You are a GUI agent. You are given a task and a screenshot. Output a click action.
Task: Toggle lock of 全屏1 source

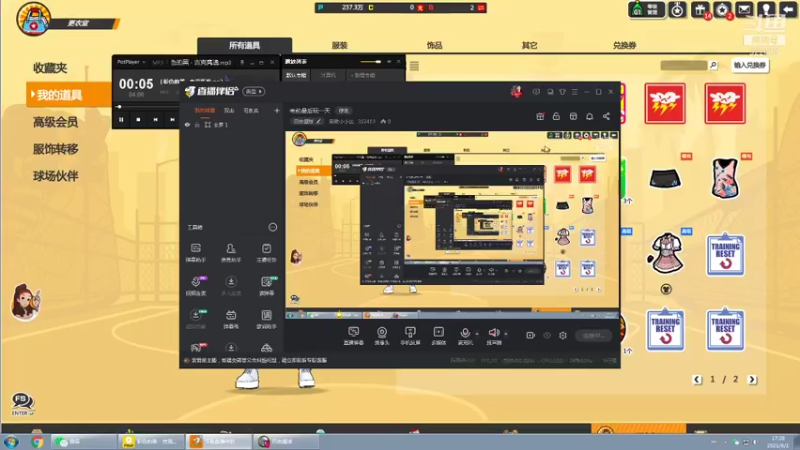(x=197, y=124)
